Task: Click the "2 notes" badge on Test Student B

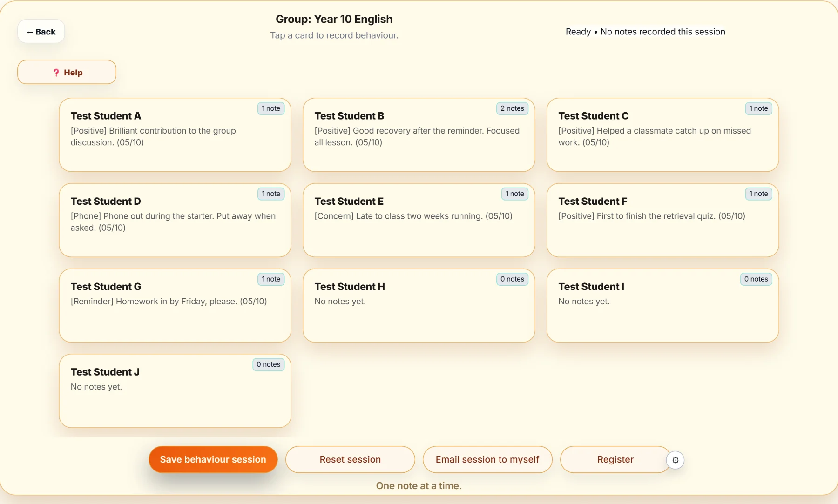Action: point(512,108)
